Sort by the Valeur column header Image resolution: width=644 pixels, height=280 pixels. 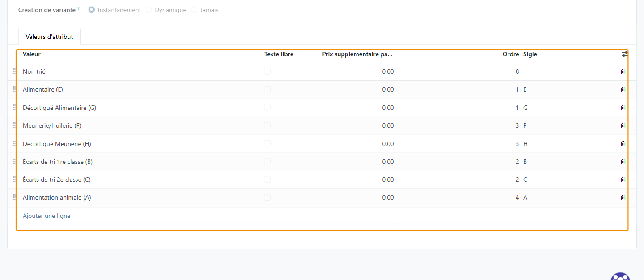tap(32, 54)
